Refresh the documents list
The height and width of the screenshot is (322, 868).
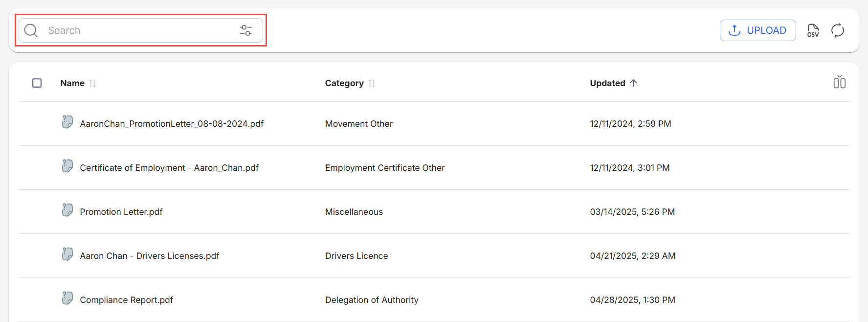click(x=838, y=30)
